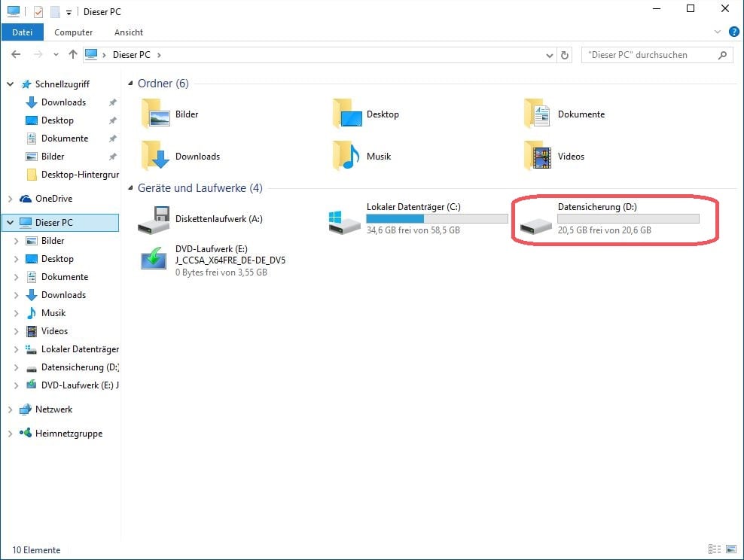The height and width of the screenshot is (560, 744).
Task: Open the Computer ribbon tab
Action: 73,32
